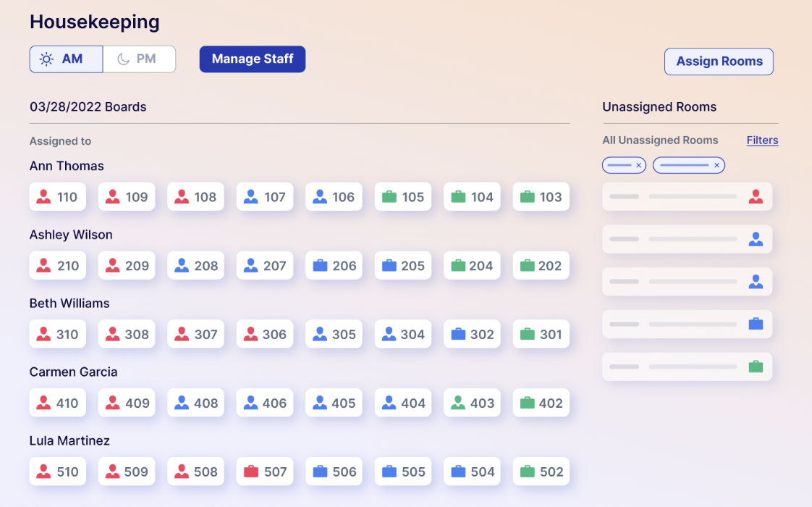The height and width of the screenshot is (507, 812).
Task: Select room 210 chip
Action: pos(57,265)
